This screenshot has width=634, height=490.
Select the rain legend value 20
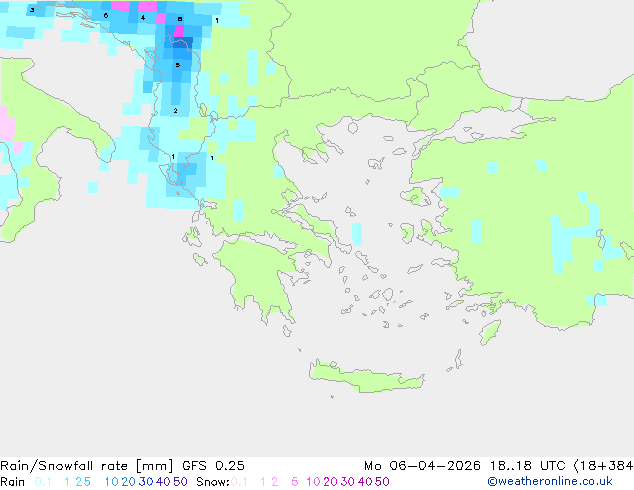tap(128, 482)
